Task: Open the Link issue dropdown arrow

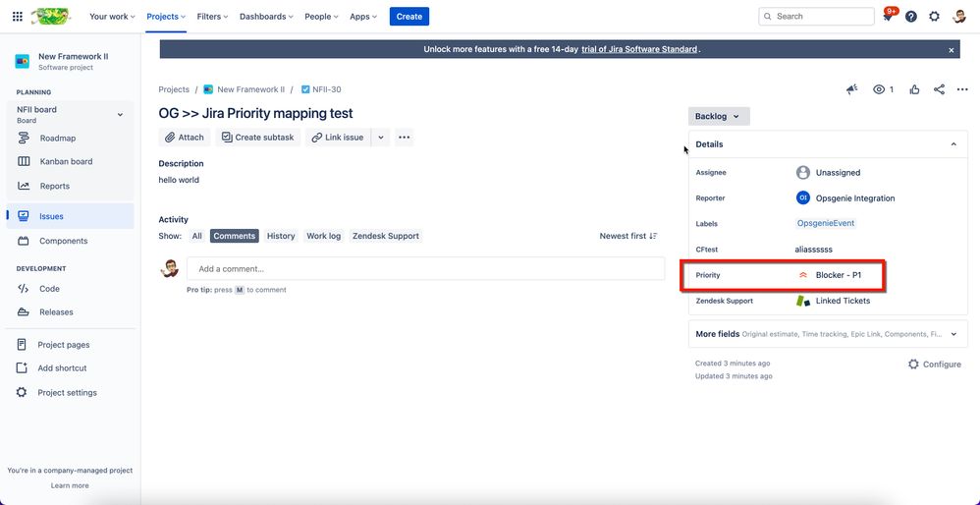Action: (381, 137)
